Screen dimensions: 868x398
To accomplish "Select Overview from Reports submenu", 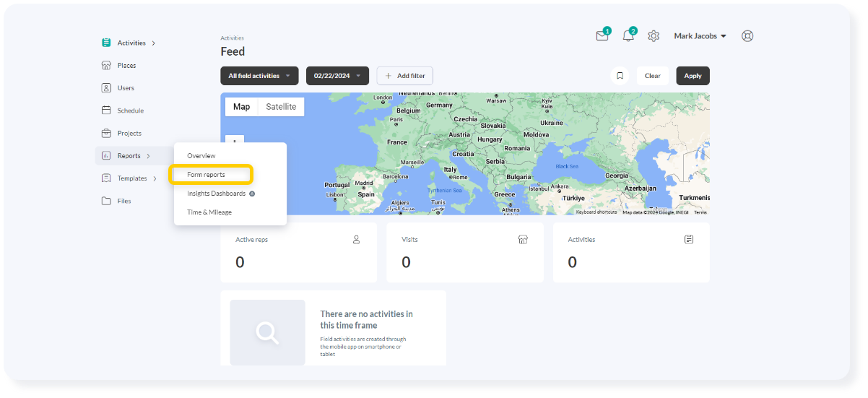I will tap(201, 156).
